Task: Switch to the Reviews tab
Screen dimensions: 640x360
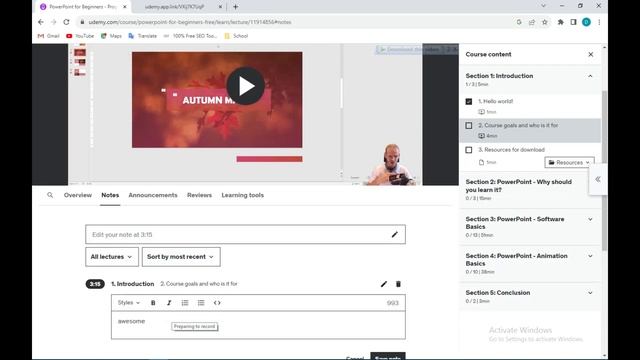Action: point(199,195)
